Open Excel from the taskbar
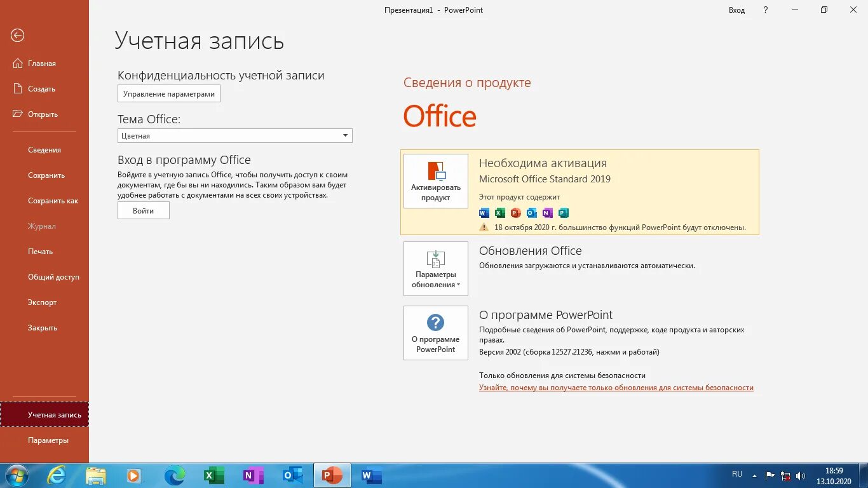868x488 pixels. point(214,475)
